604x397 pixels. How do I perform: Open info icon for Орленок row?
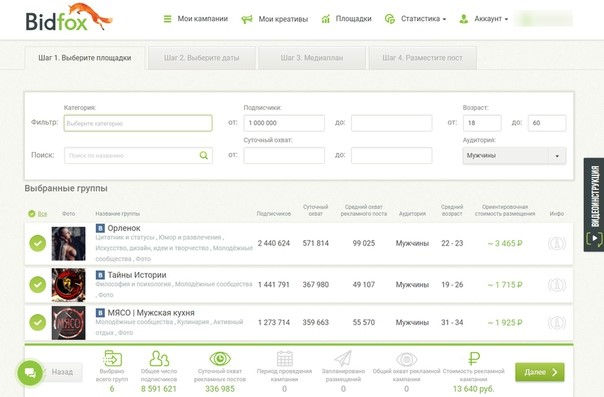(557, 243)
